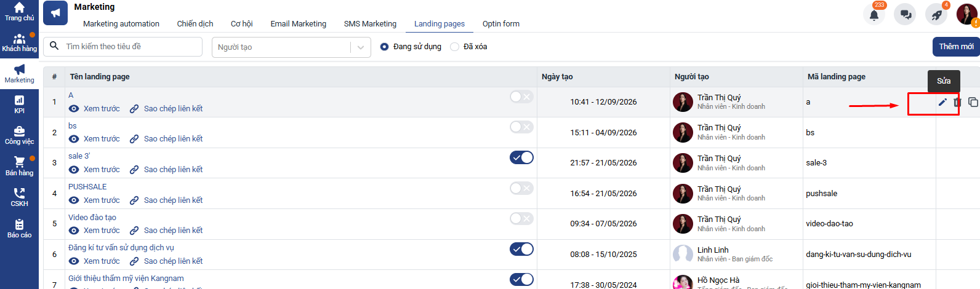Enable the PUSHSALE landing page switch

[521, 188]
